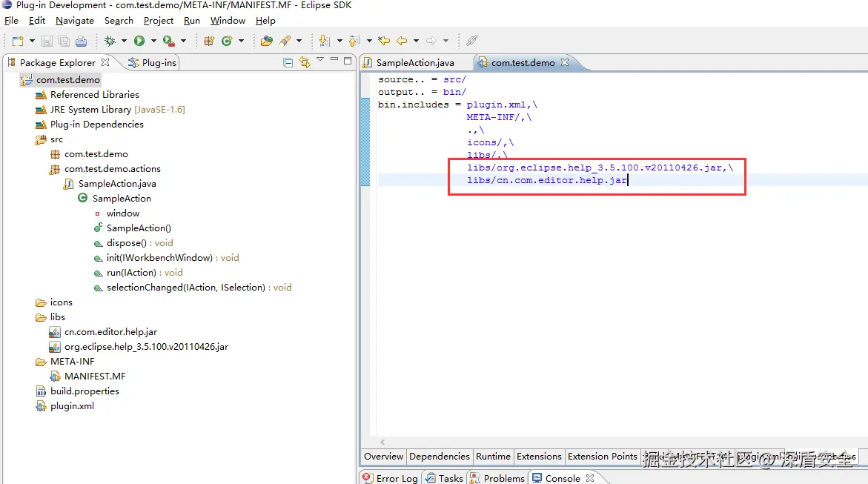Click the New Java Package icon
Viewport: 868px width, 484px height.
(209, 41)
